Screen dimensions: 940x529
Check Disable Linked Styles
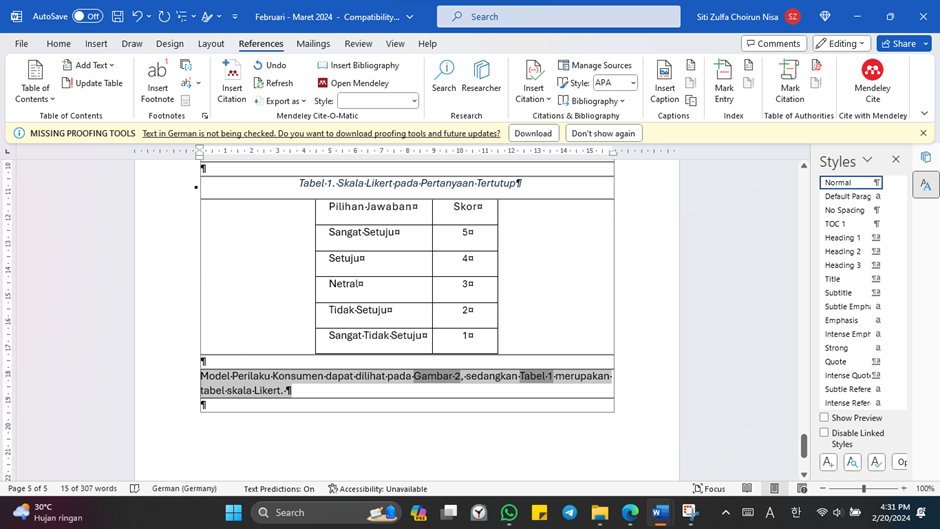[824, 432]
